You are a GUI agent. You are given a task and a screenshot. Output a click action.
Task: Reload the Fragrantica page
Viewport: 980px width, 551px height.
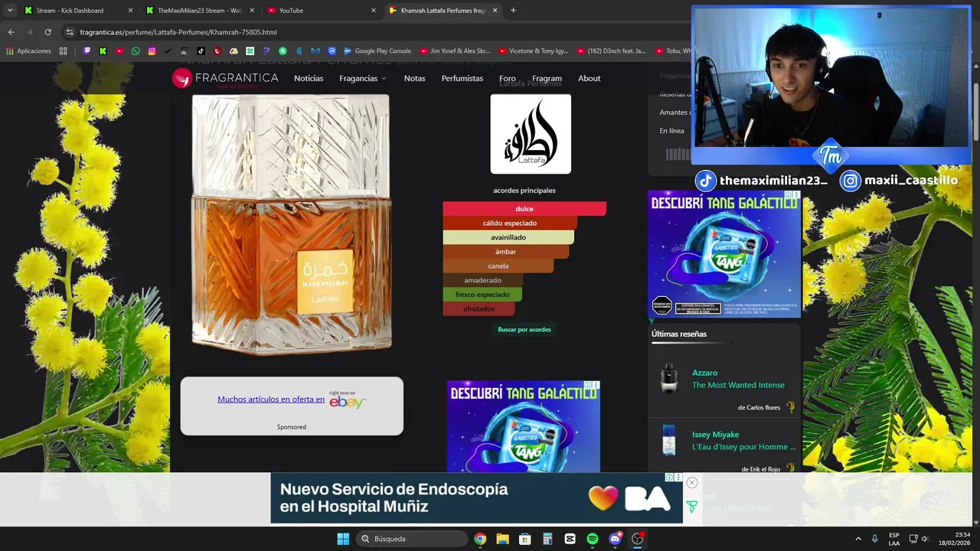(47, 32)
